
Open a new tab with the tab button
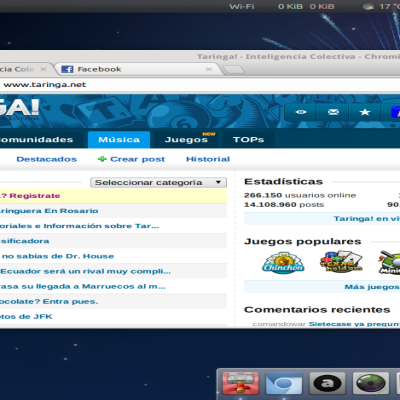click(x=233, y=69)
